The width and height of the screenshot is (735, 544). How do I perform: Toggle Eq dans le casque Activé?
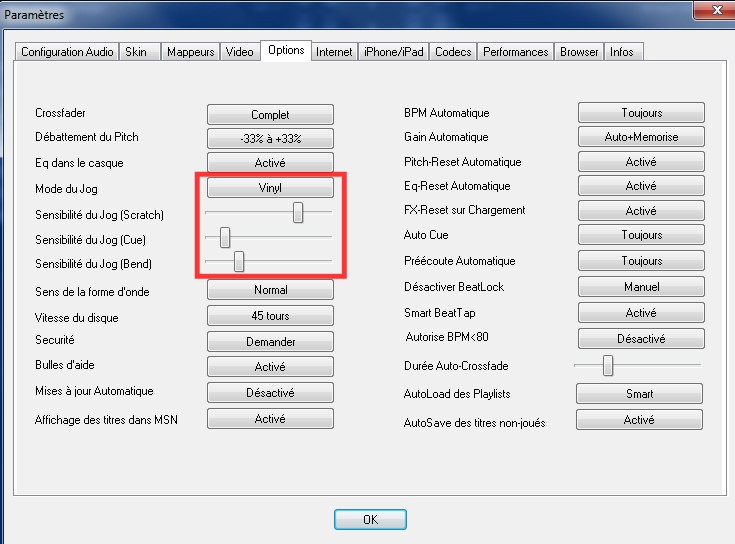pos(270,163)
